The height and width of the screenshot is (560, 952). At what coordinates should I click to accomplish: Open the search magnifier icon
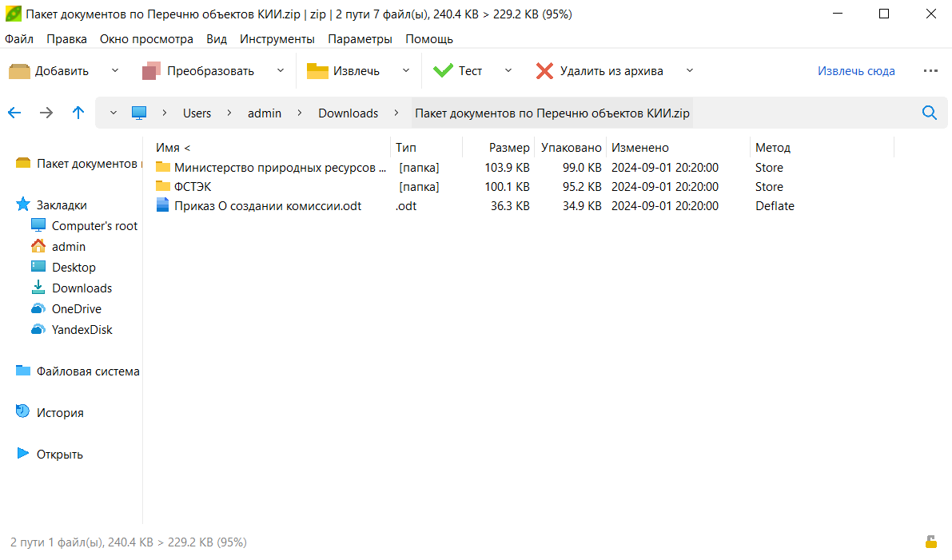(x=930, y=113)
